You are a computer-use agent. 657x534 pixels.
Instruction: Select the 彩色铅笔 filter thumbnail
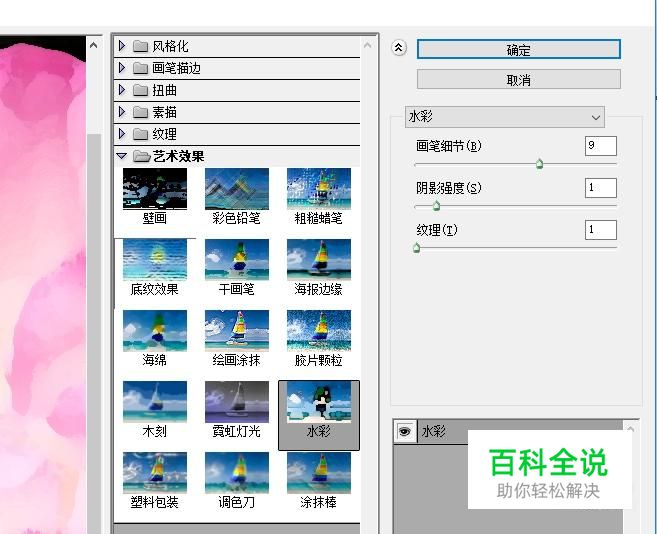click(237, 189)
